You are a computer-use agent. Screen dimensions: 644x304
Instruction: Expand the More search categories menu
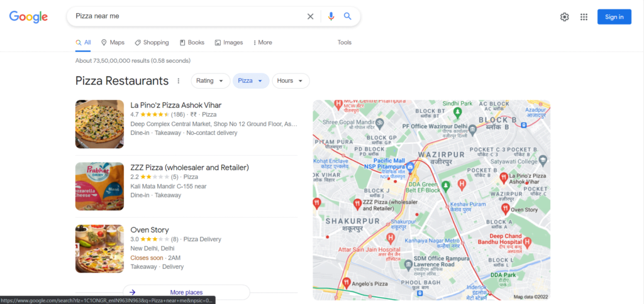[262, 43]
